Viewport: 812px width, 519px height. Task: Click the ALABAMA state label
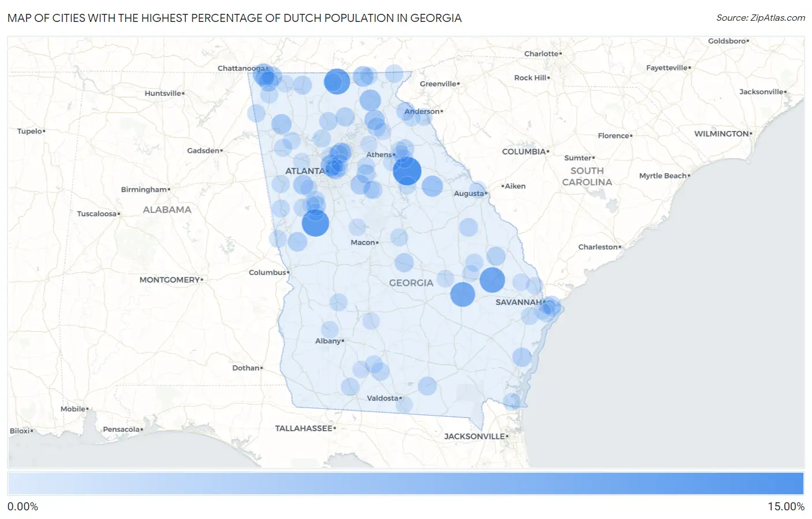(x=167, y=210)
